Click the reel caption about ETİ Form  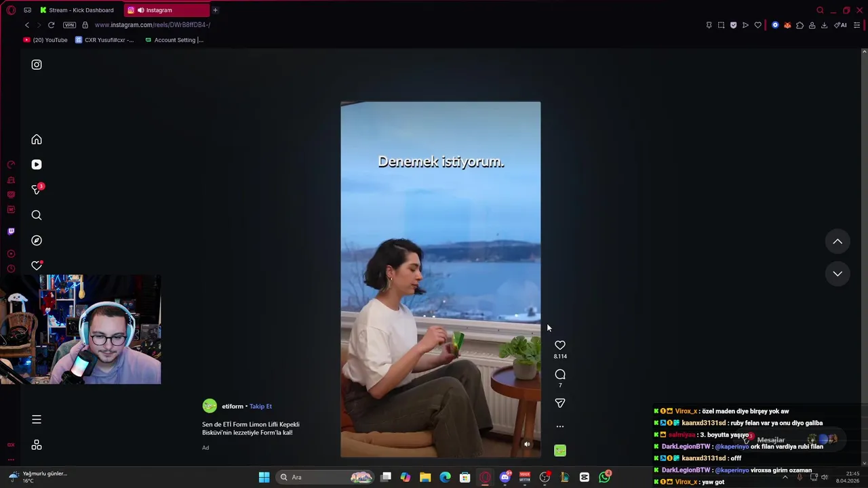(x=251, y=428)
